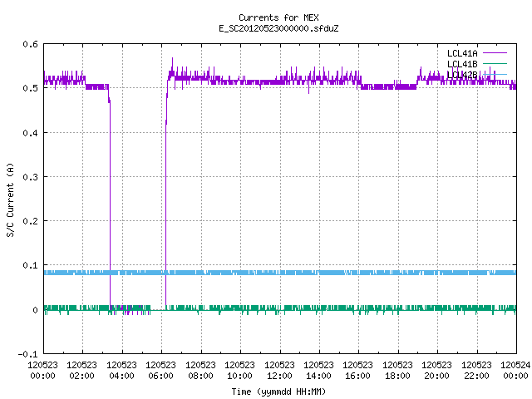This screenshot has width=532, height=399.
Task: Click the 120523 06:00 x-axis tick label
Action: (x=160, y=371)
